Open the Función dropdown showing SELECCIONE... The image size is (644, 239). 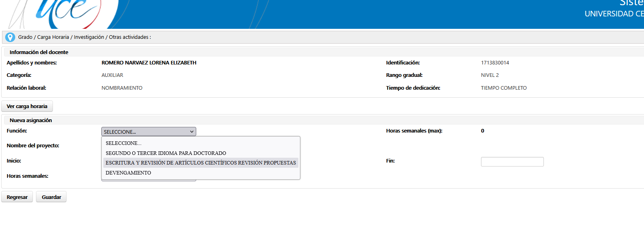(x=149, y=132)
